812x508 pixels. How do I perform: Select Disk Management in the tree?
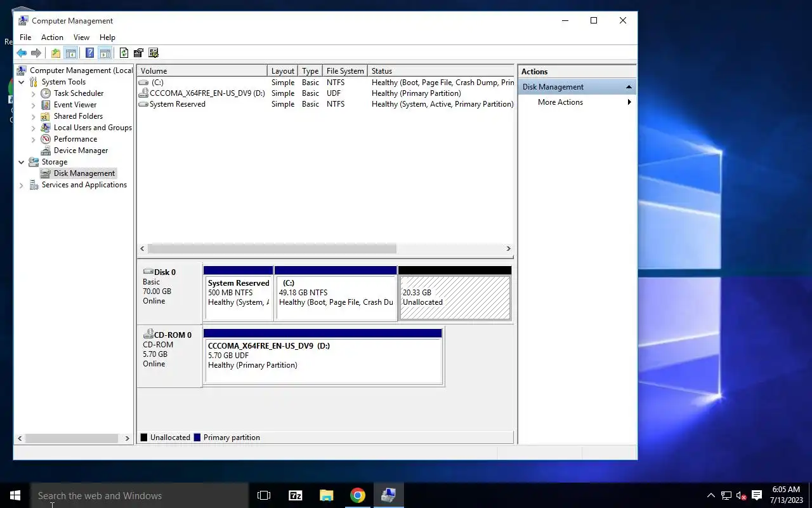[x=84, y=173]
